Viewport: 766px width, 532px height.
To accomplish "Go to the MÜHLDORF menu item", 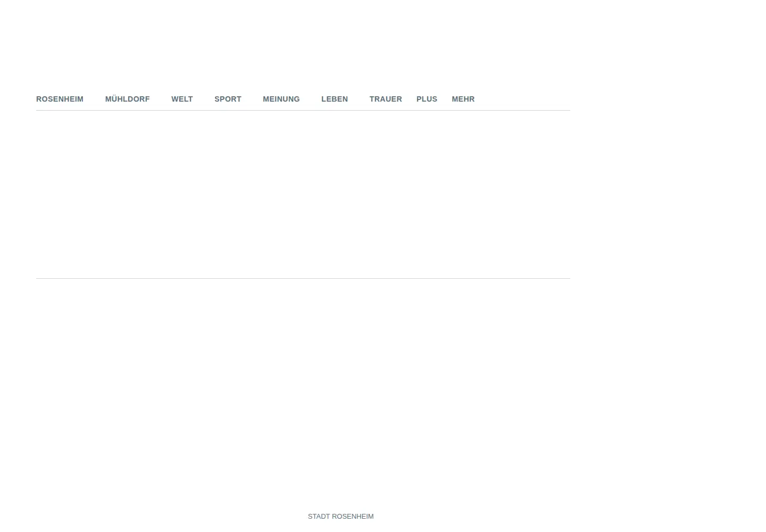I will 127,99.
